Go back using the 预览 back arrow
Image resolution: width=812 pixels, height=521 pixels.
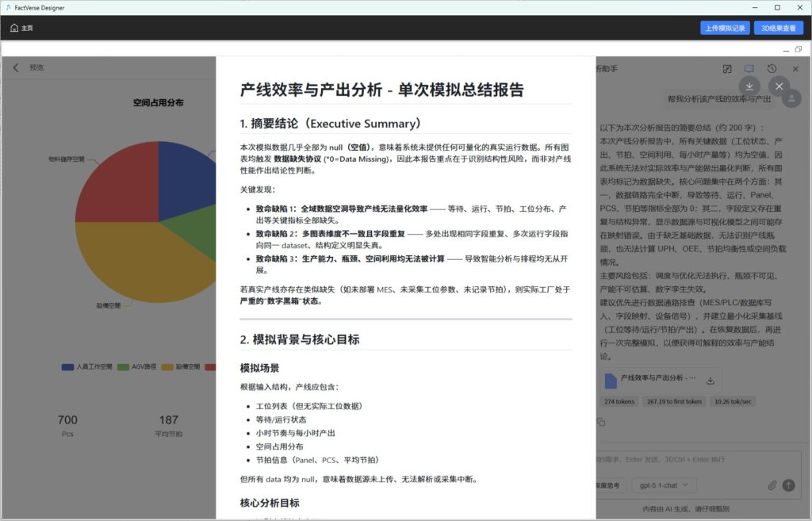[x=16, y=68]
